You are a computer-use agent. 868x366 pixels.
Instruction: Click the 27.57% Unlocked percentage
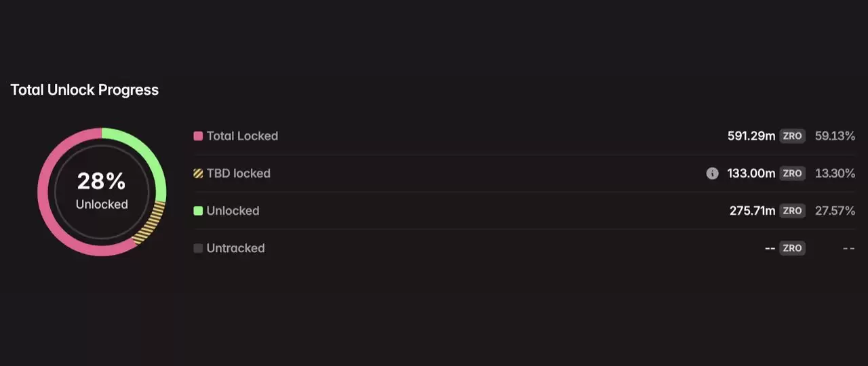point(835,211)
